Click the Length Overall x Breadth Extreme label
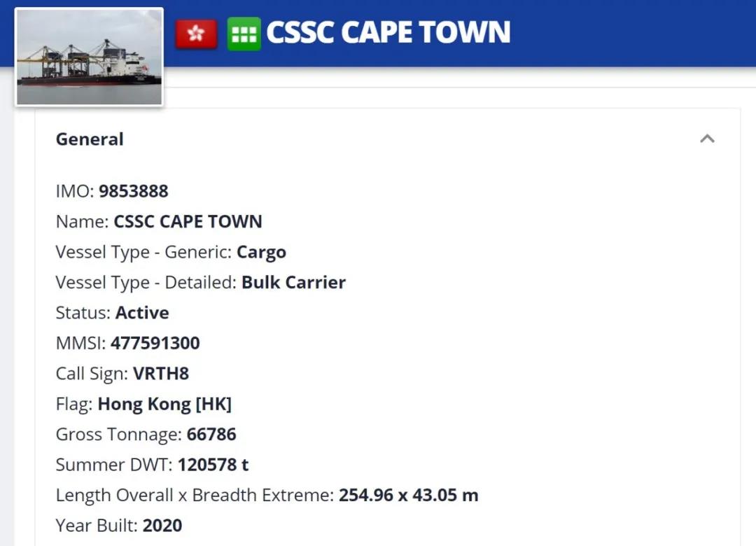This screenshot has height=546, width=756. 194,496
